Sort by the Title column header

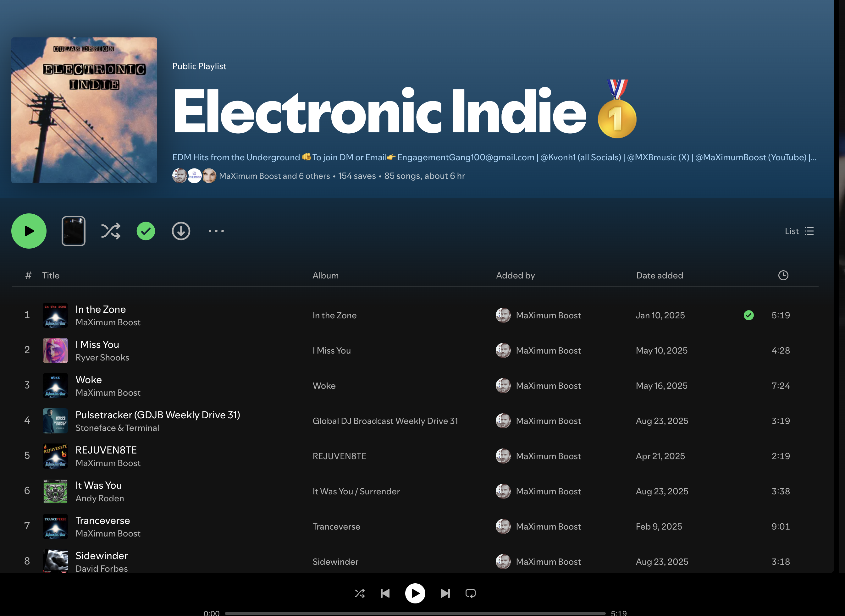(51, 276)
